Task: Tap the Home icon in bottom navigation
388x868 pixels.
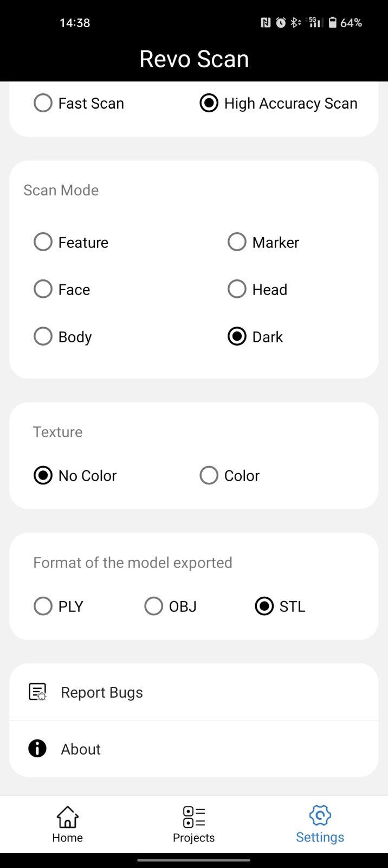Action: (x=67, y=817)
